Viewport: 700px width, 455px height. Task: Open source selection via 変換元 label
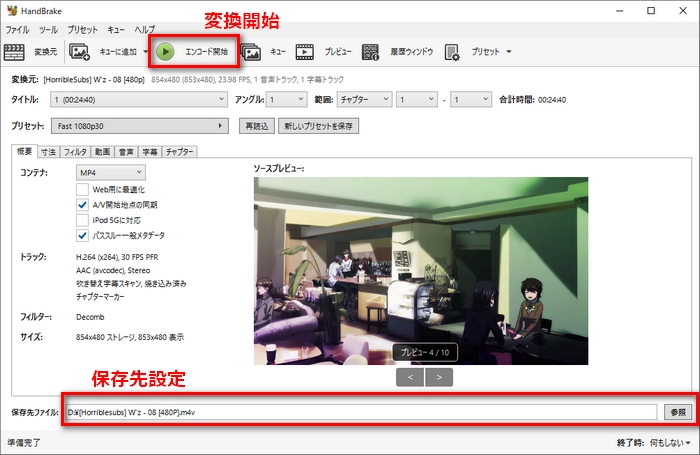tap(46, 52)
